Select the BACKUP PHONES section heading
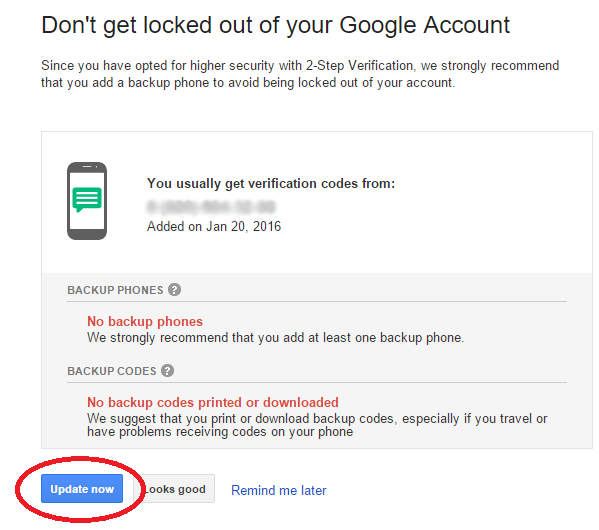 tap(115, 290)
